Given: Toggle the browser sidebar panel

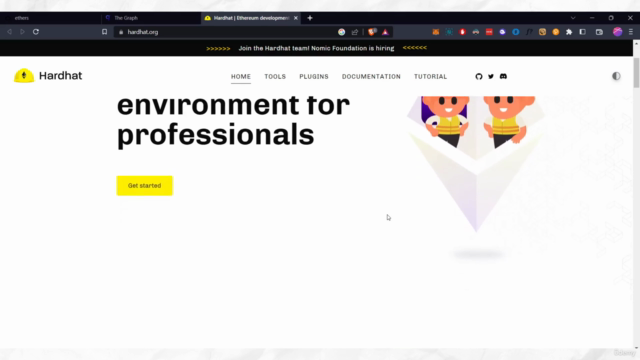Looking at the screenshot, I should [583, 32].
